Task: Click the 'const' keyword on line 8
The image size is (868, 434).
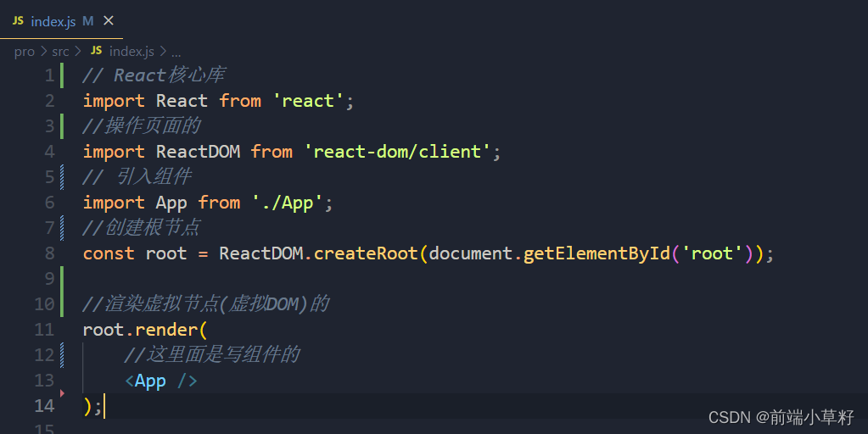Action: 109,253
